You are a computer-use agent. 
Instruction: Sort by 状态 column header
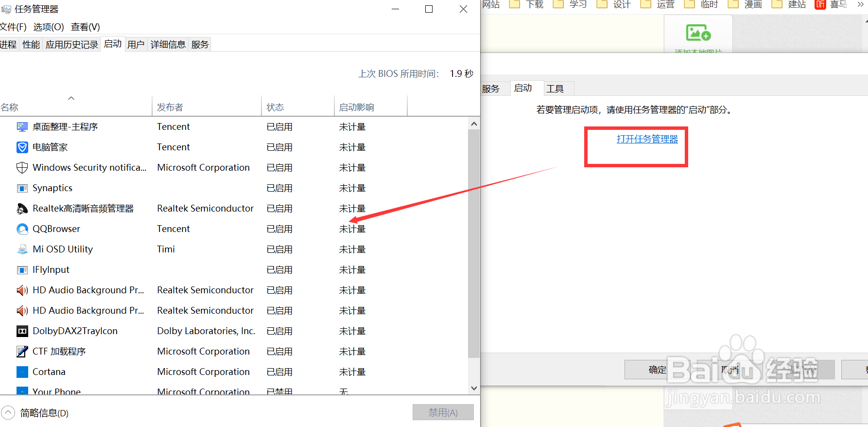(298, 107)
